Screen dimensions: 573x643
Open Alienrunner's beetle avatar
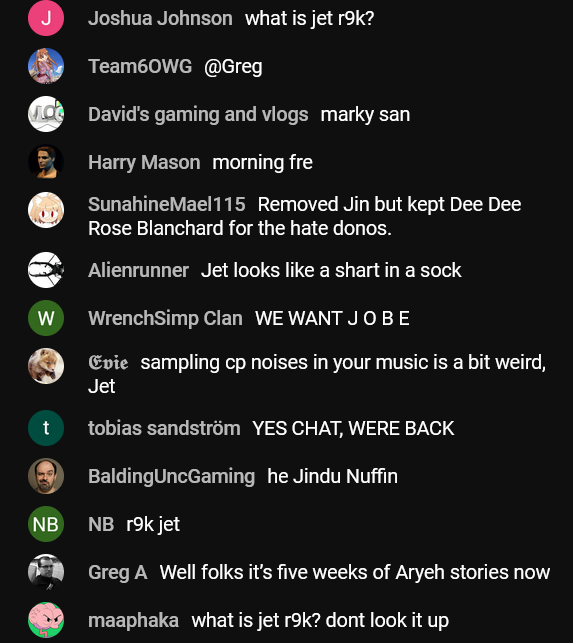46,270
